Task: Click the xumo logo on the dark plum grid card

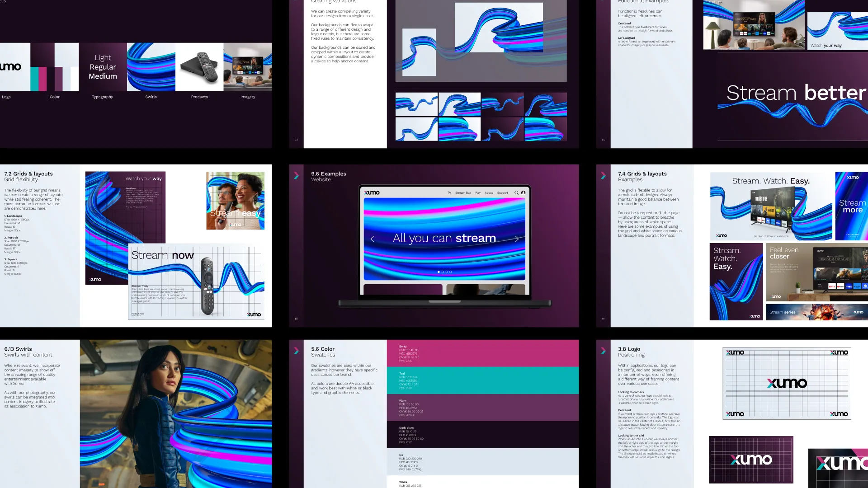Action: tap(751, 460)
